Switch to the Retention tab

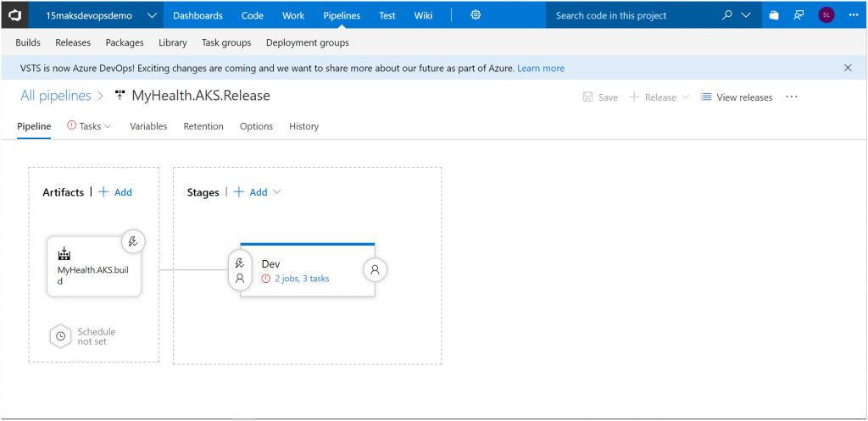pos(203,126)
